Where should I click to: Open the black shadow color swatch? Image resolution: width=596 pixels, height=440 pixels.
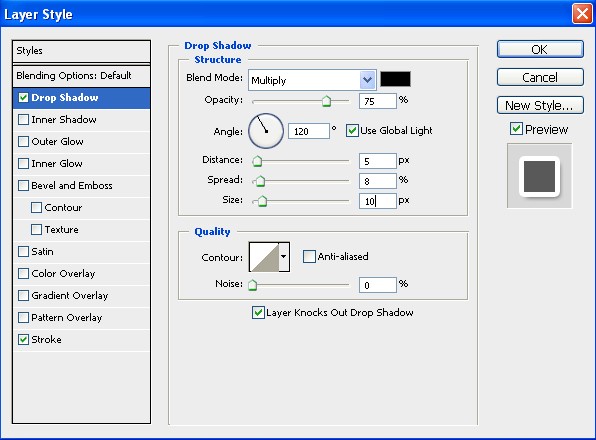click(395, 79)
